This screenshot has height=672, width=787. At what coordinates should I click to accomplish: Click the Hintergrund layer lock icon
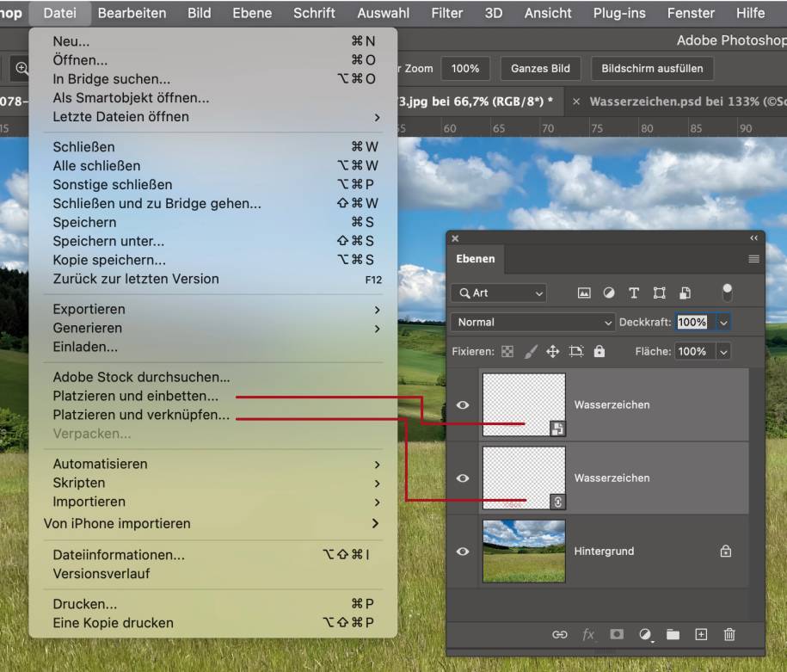tap(726, 551)
